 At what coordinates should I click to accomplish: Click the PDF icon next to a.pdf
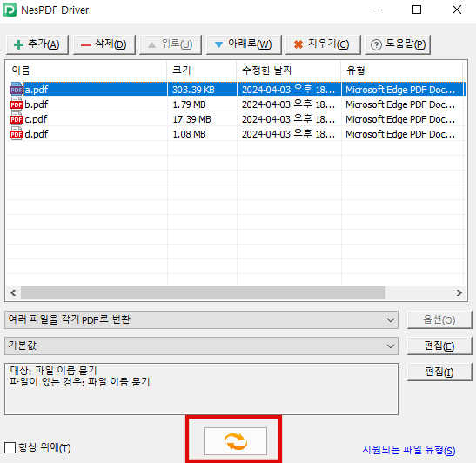17,90
